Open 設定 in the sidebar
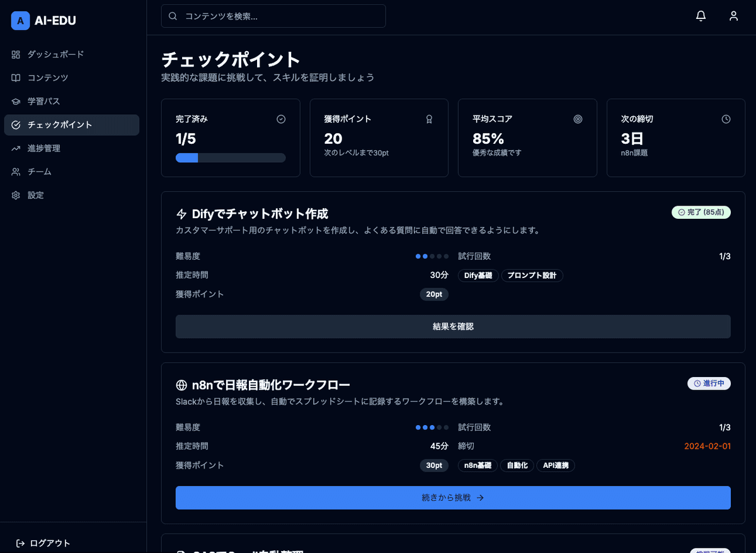This screenshot has width=756, height=553. [36, 195]
